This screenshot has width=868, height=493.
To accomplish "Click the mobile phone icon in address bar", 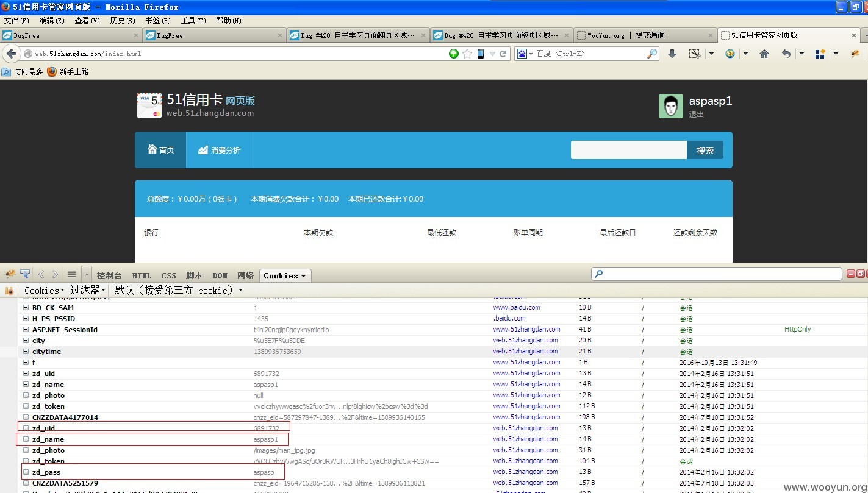I will (481, 54).
